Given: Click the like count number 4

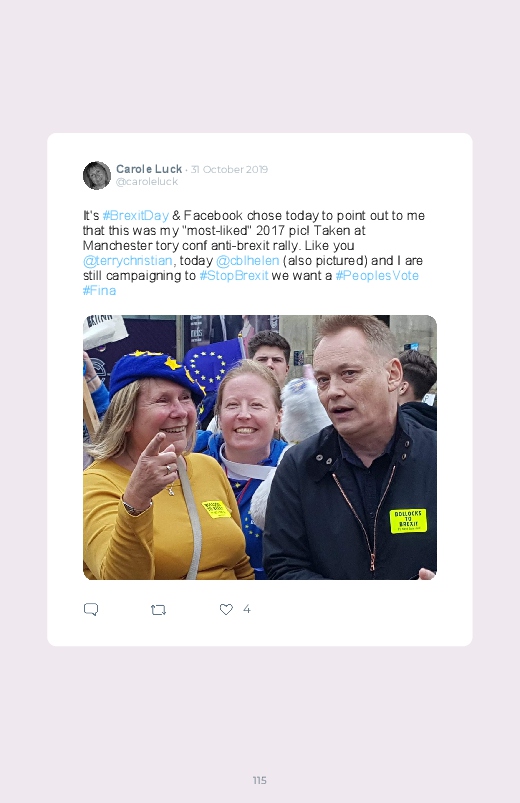Looking at the screenshot, I should 246,609.
